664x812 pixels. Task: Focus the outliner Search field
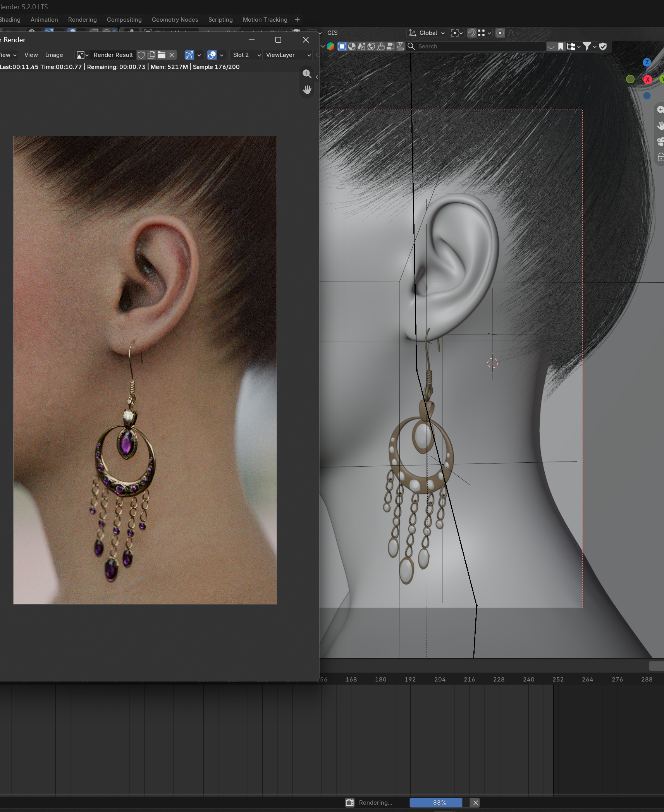pos(476,46)
